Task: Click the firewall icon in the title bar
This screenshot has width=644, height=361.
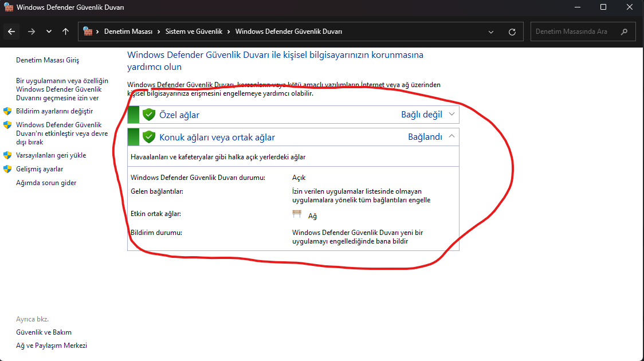Action: click(9, 7)
